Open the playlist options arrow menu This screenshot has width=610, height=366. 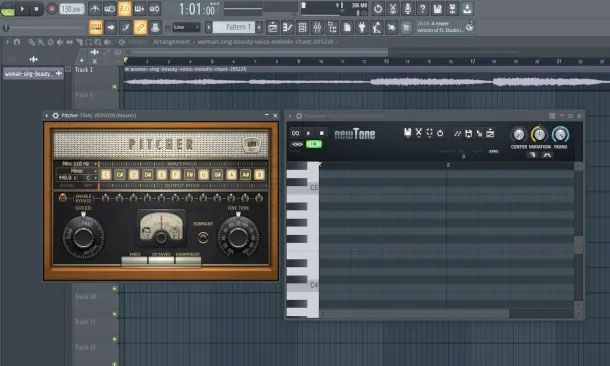tap(7, 42)
